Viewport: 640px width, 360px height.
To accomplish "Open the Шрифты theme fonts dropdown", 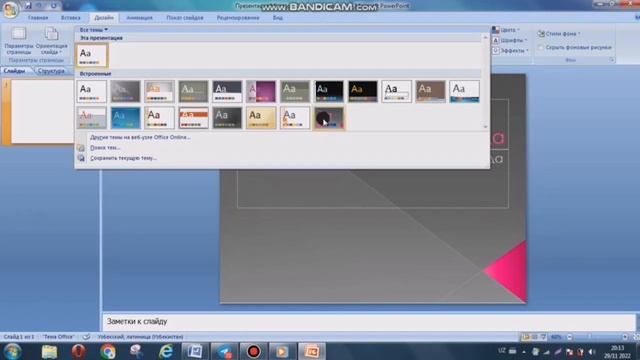I will pos(510,40).
